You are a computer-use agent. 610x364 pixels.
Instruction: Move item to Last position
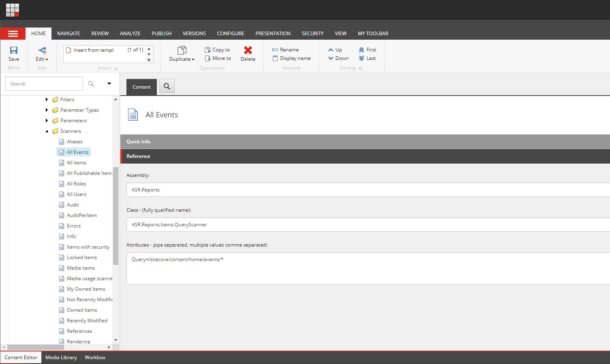coord(367,58)
